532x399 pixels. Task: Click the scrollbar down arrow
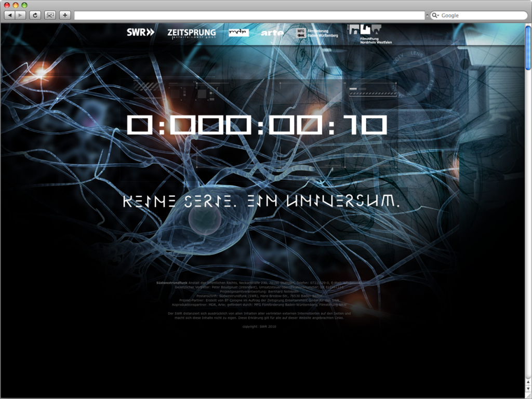pyautogui.click(x=528, y=389)
